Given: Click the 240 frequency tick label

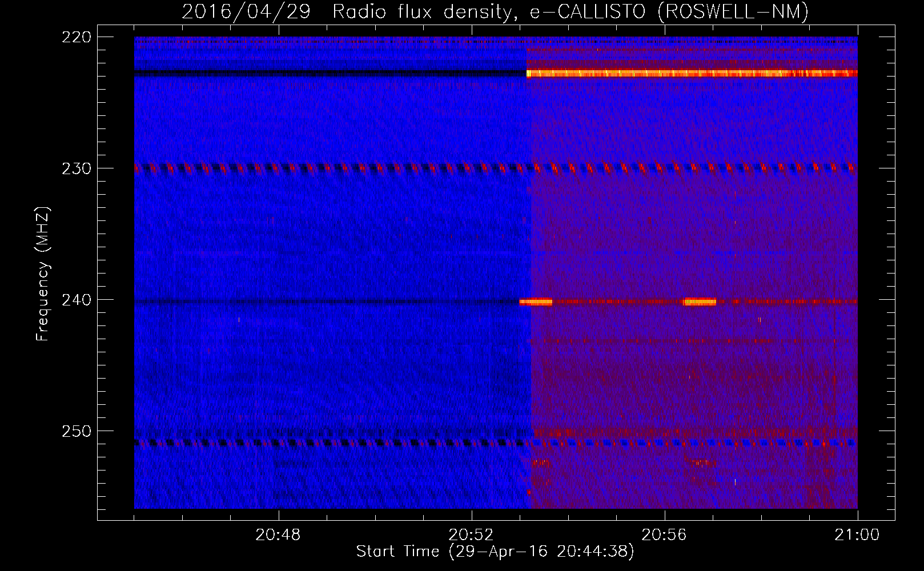Looking at the screenshot, I should [77, 300].
